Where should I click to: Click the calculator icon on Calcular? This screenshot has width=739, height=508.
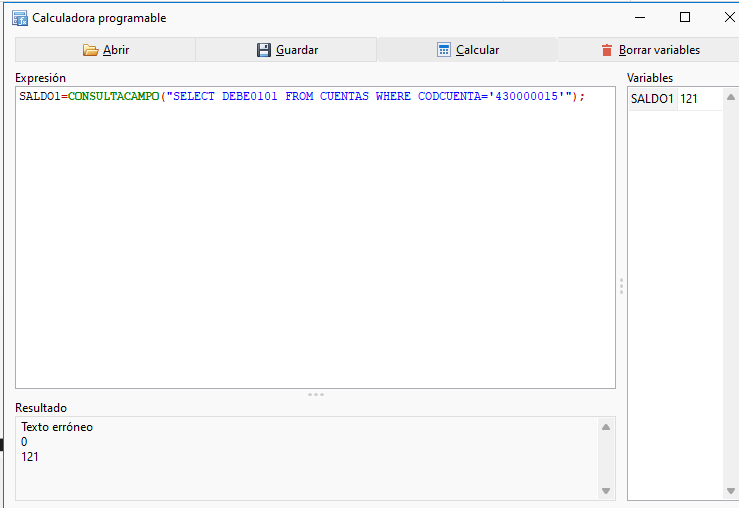pyautogui.click(x=444, y=50)
